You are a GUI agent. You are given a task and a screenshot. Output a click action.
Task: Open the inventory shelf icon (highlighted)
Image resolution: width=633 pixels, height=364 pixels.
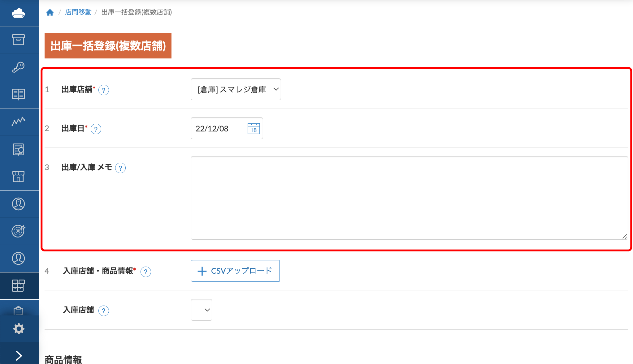(19, 286)
